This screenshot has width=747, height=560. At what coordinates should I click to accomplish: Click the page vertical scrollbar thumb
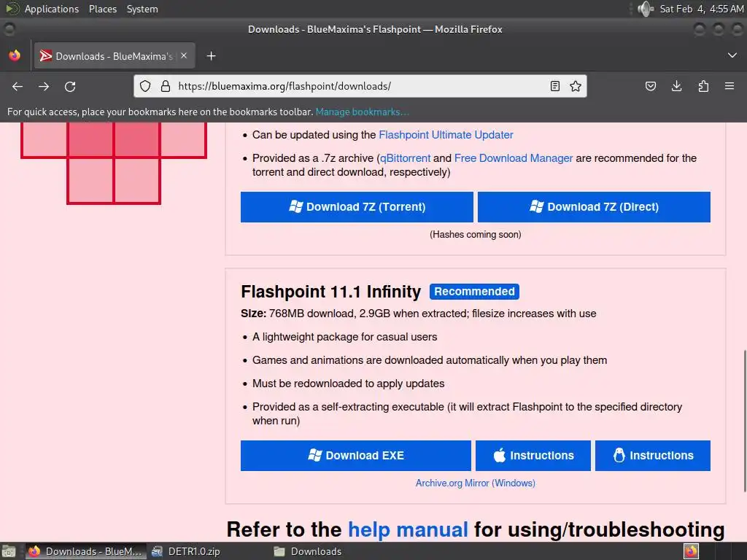click(744, 421)
